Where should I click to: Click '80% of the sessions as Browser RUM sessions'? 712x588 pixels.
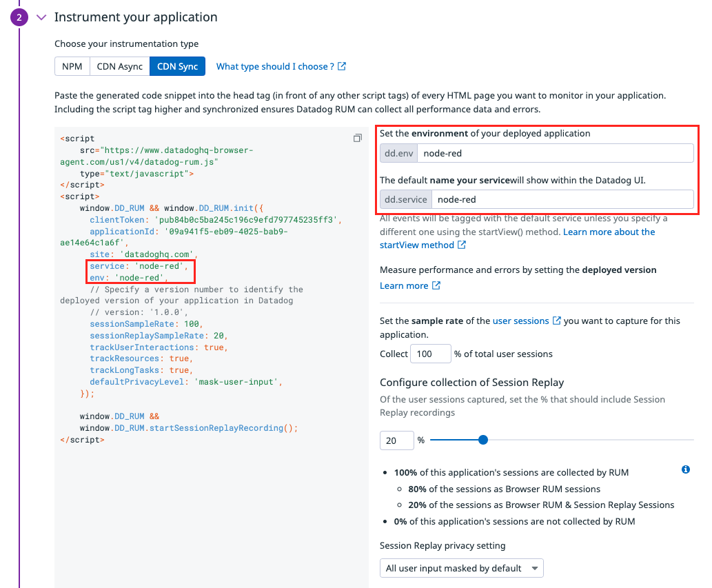tap(504, 489)
